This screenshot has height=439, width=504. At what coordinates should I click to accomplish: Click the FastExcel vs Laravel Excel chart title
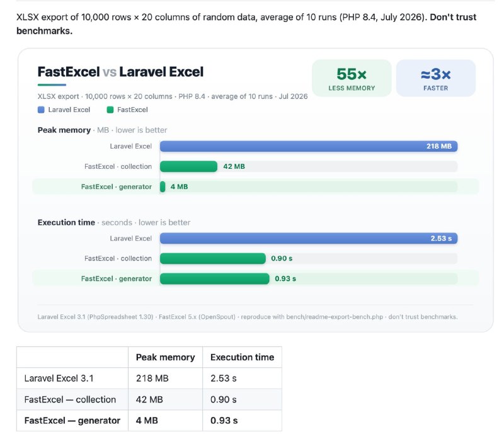tap(120, 72)
